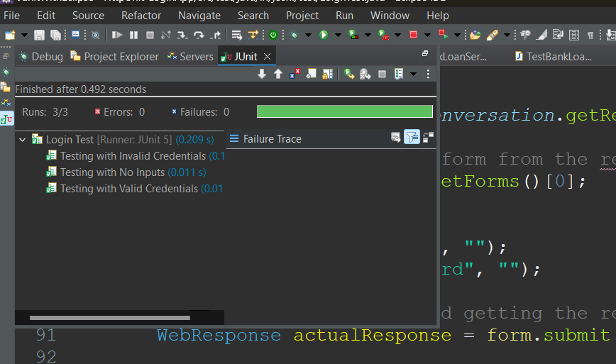Click Next Failed Test down arrow
This screenshot has width=616, height=364.
pos(262,74)
